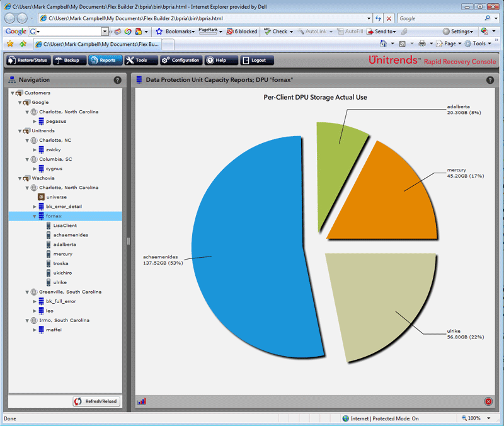
Task: Click the RSS feeds icon
Action: (402, 43)
